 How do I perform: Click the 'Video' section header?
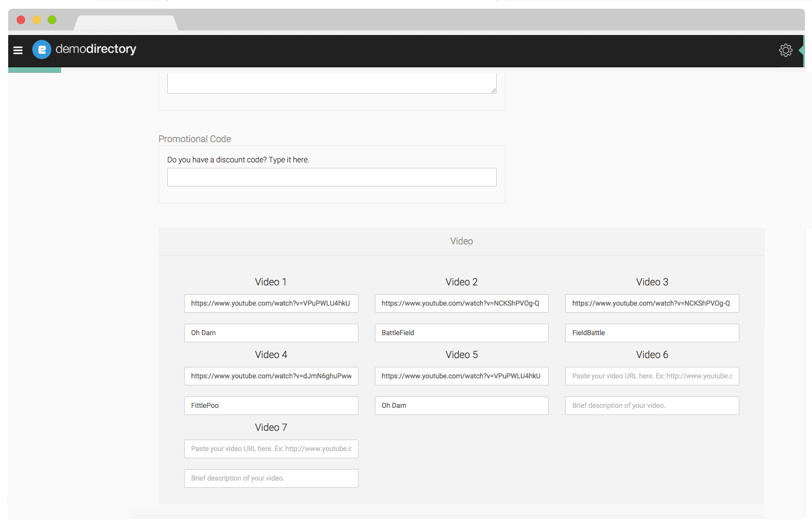click(x=462, y=241)
